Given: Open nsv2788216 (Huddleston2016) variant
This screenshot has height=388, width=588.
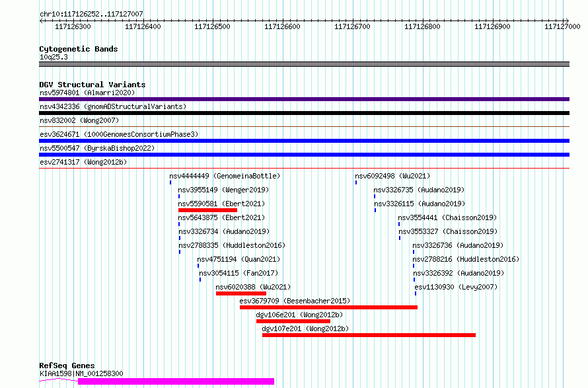Looking at the screenshot, I should [466, 259].
